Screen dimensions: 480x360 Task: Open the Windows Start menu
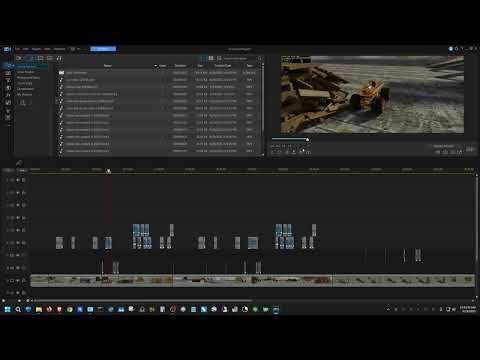7,309
